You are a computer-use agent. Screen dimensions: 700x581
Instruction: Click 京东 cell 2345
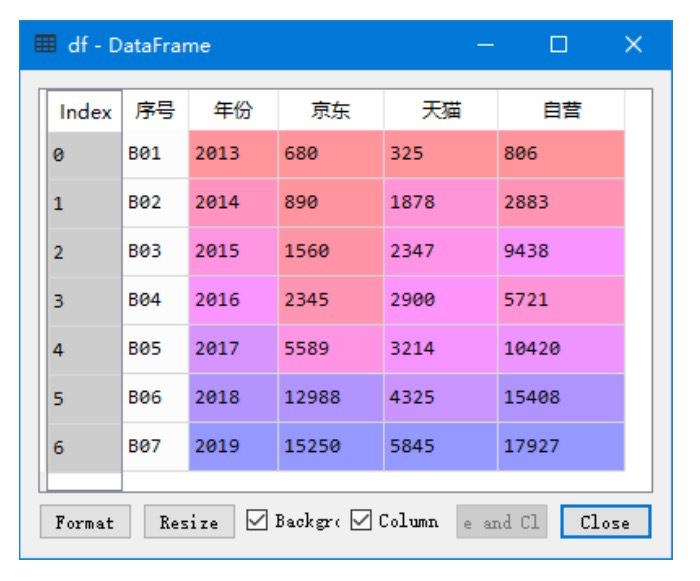pyautogui.click(x=330, y=300)
